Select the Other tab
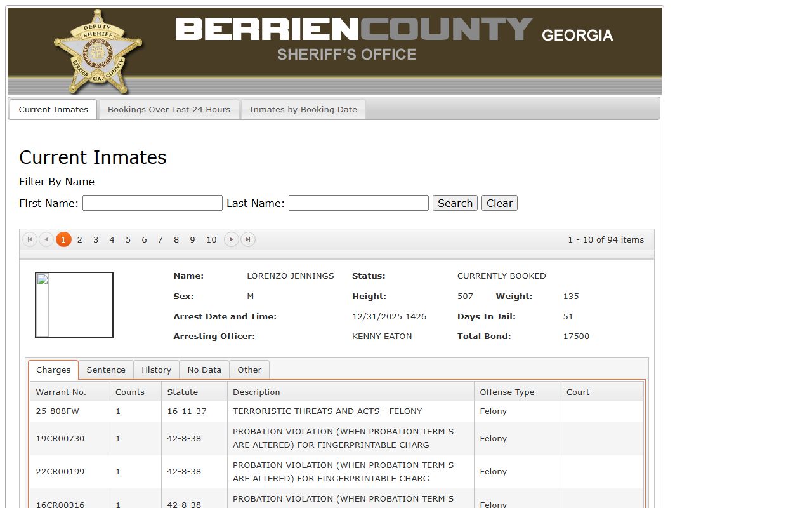Screen dimensions: 812x508 tap(249, 370)
